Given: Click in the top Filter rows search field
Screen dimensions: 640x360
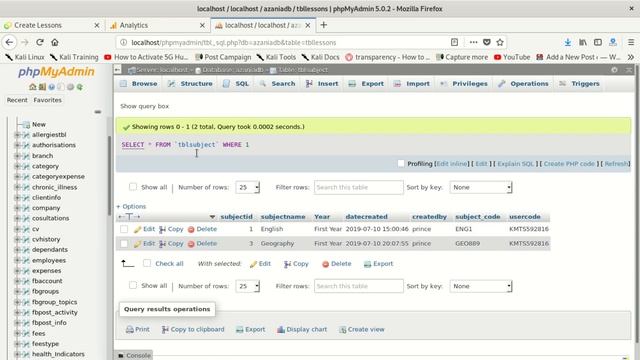Looking at the screenshot, I should tap(359, 187).
